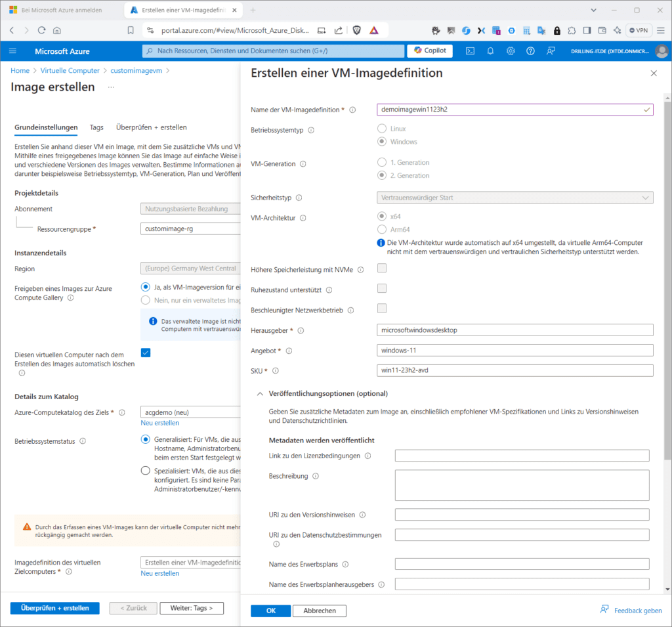672x627 pixels.
Task: Toggle the browser sidebar panel icon
Action: click(587, 30)
